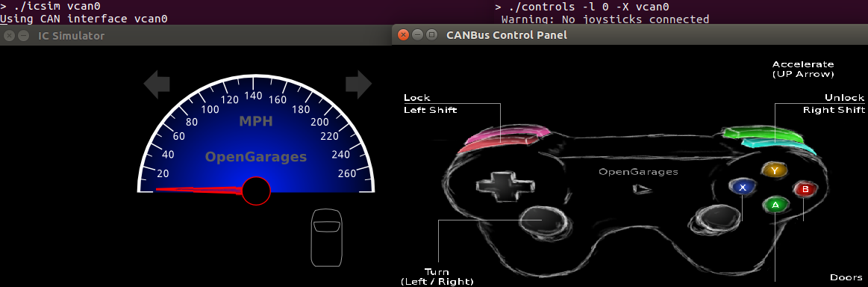This screenshot has width=868, height=287.
Task: Click the speedometer needle hub
Action: point(256,191)
